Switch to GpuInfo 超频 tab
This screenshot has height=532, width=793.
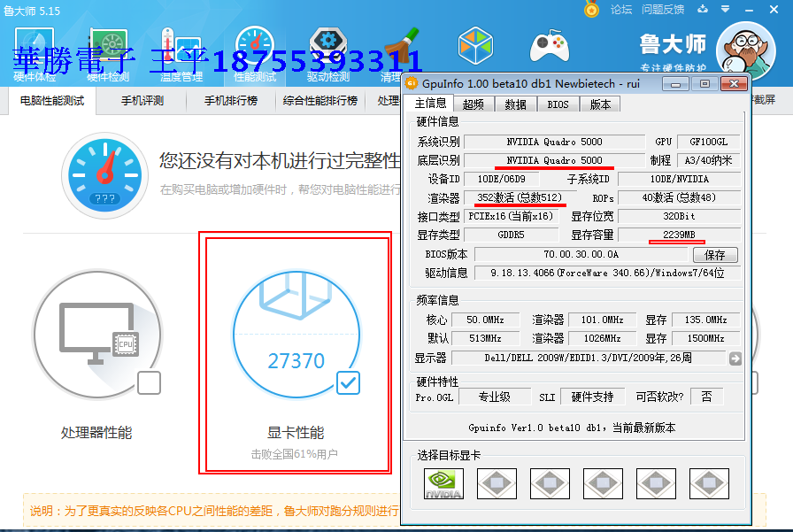click(473, 104)
